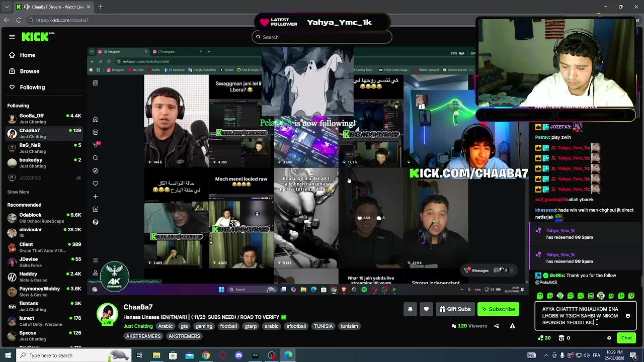644x362 pixels.
Task: Select the gtarp tag
Action: tap(251, 326)
